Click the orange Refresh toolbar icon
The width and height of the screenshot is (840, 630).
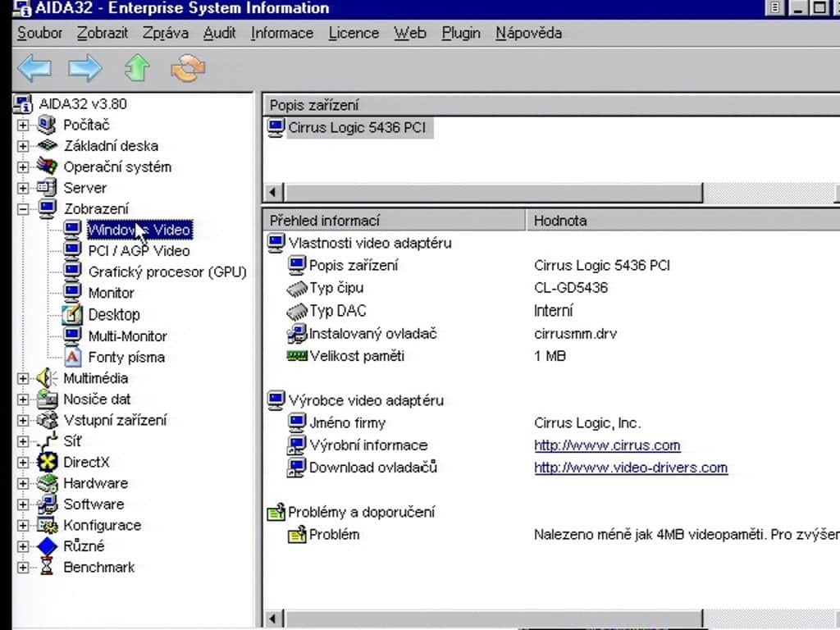point(188,68)
